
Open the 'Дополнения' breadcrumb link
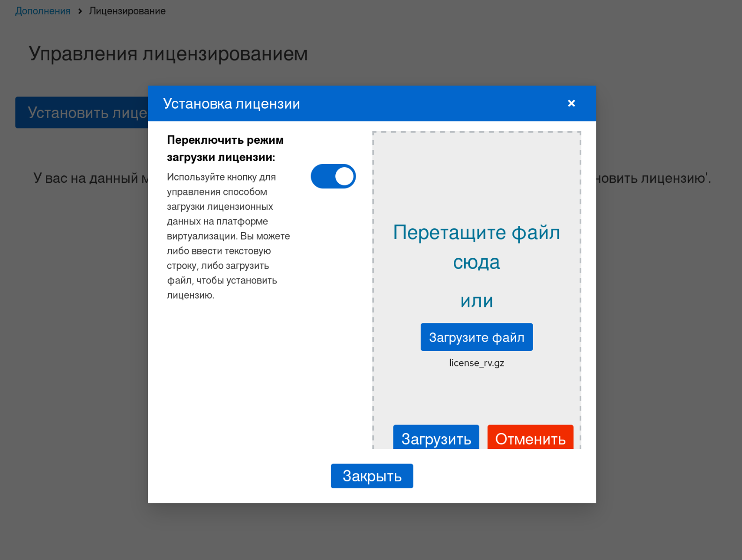pyautogui.click(x=43, y=11)
